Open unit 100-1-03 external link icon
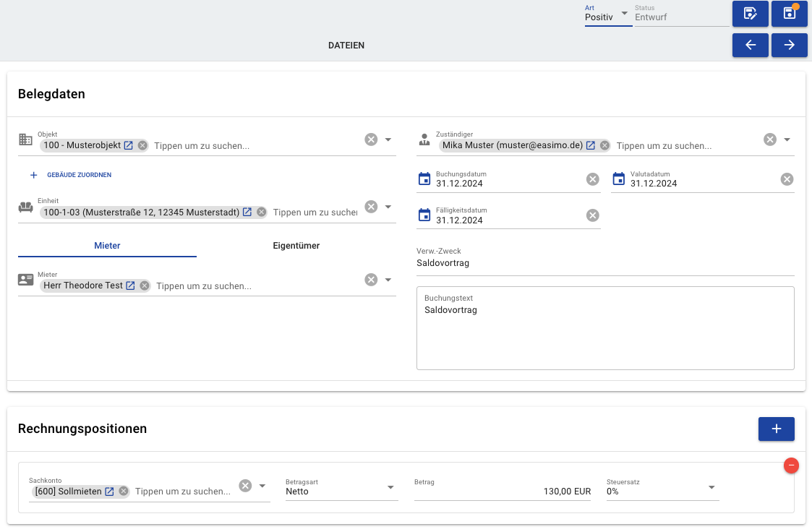 [247, 213]
